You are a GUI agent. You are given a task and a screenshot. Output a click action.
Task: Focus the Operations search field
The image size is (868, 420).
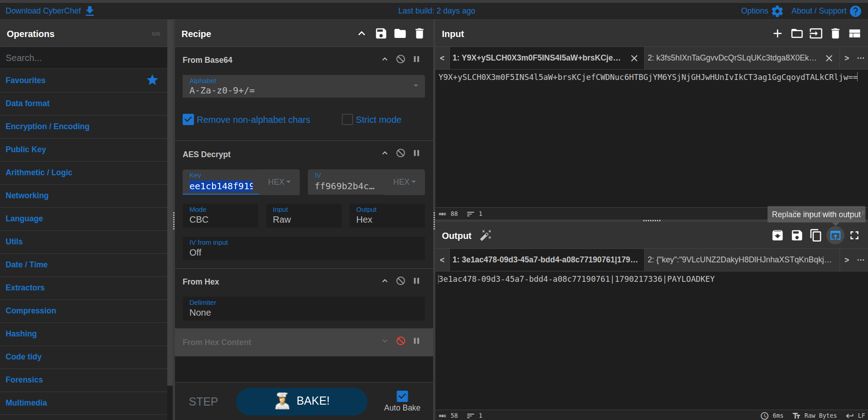tap(84, 58)
